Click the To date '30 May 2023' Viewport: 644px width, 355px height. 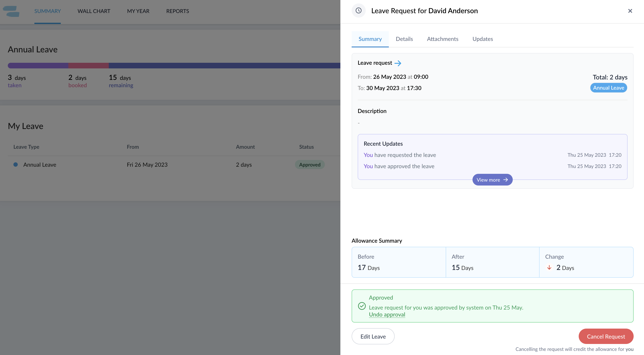pos(383,88)
